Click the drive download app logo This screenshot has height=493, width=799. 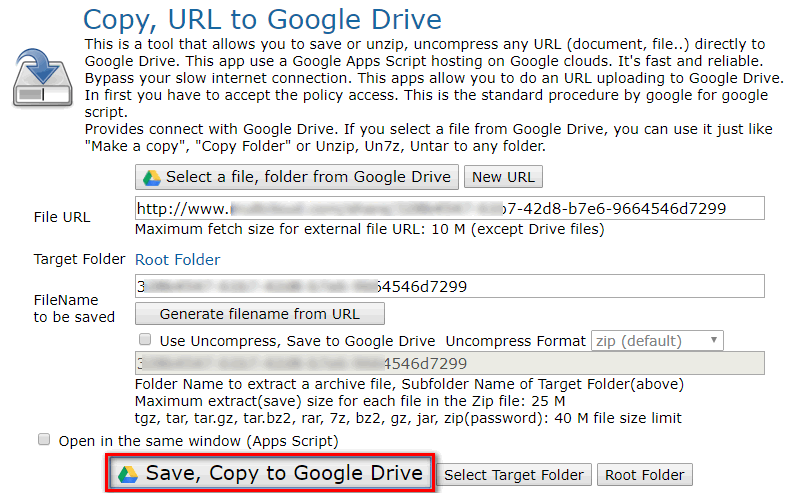[40, 74]
